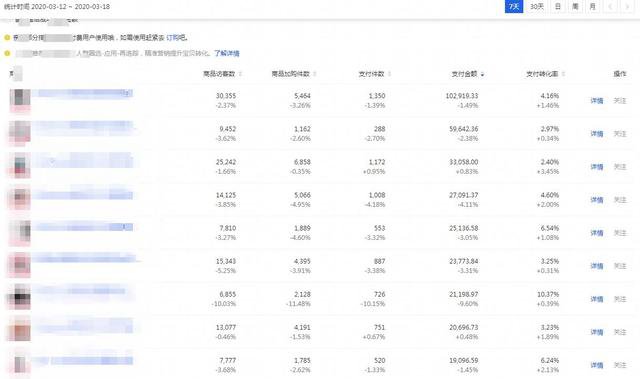640x379 pixels.
Task: Switch to the 30天 time range tab
Action: [536, 7]
